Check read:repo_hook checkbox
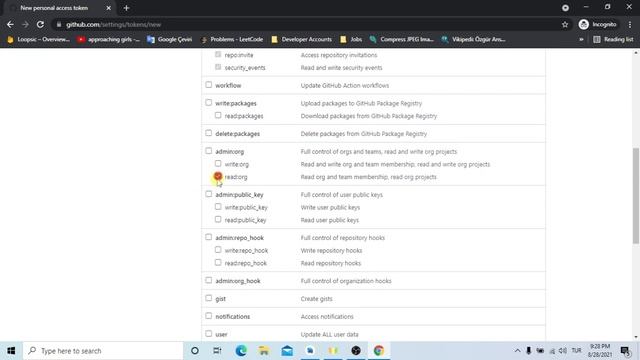Screen dimensions: 640x360 click(218, 262)
